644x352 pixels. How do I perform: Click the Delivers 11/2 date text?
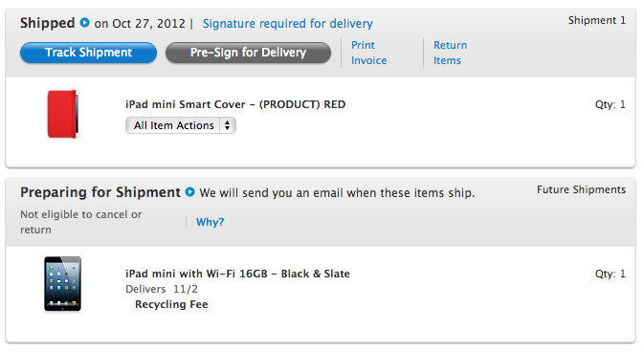coord(162,289)
